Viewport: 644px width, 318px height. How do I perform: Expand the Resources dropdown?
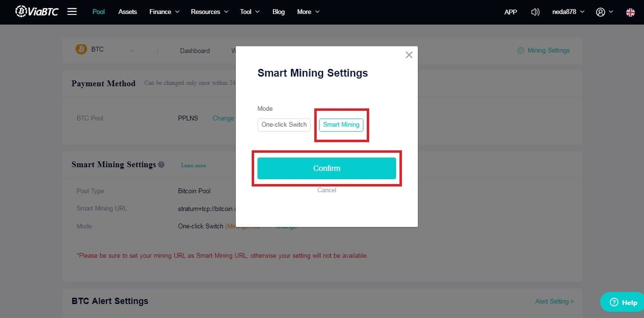pos(209,12)
